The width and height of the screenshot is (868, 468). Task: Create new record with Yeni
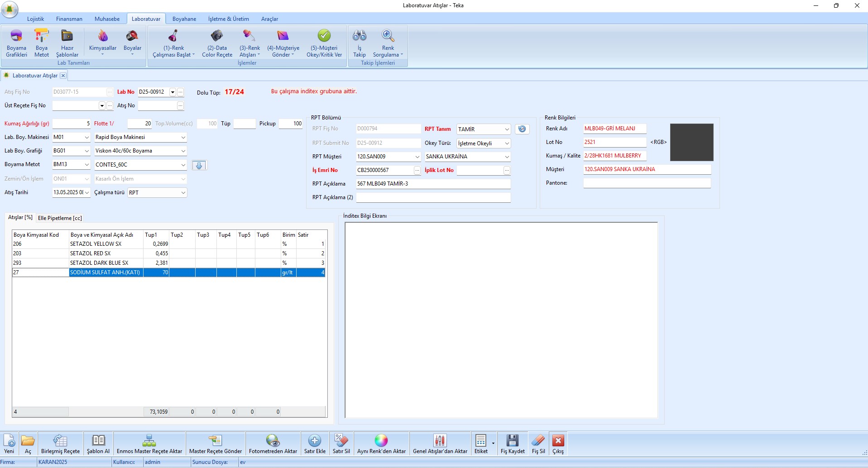[x=9, y=444]
